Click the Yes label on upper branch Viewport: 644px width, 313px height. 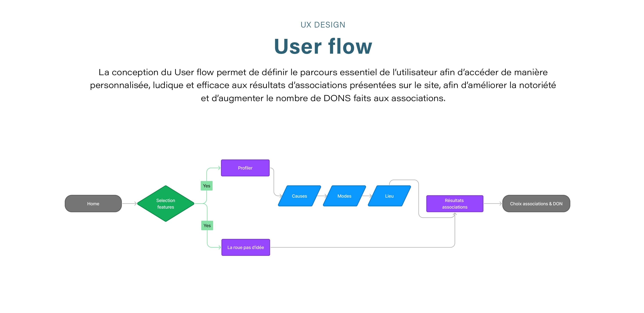click(207, 185)
